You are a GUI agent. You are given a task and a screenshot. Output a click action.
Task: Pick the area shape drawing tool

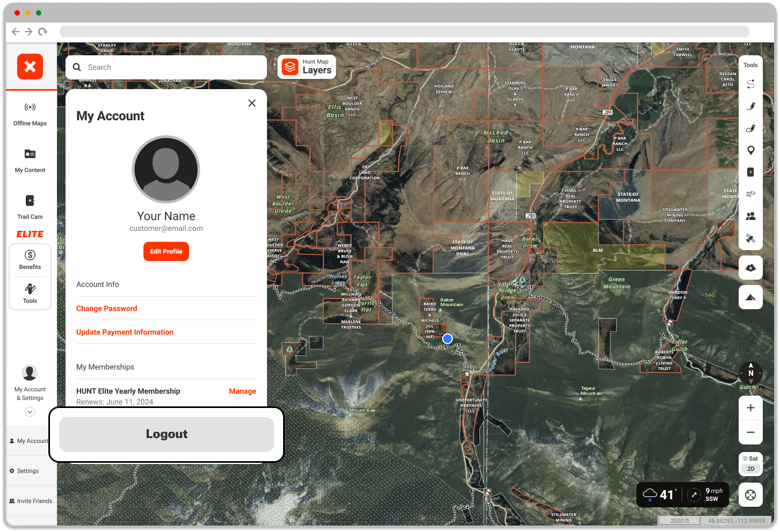(x=750, y=128)
